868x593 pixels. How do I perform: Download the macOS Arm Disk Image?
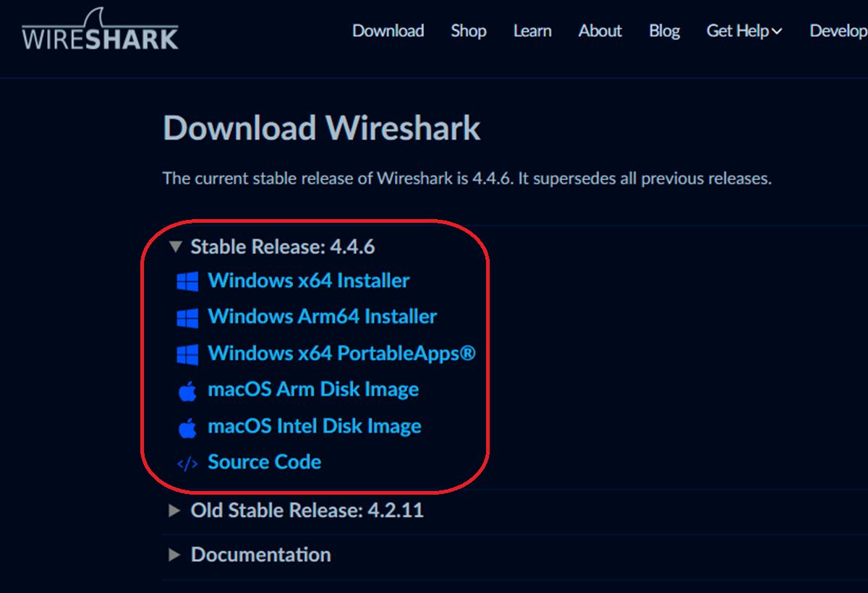tap(313, 390)
